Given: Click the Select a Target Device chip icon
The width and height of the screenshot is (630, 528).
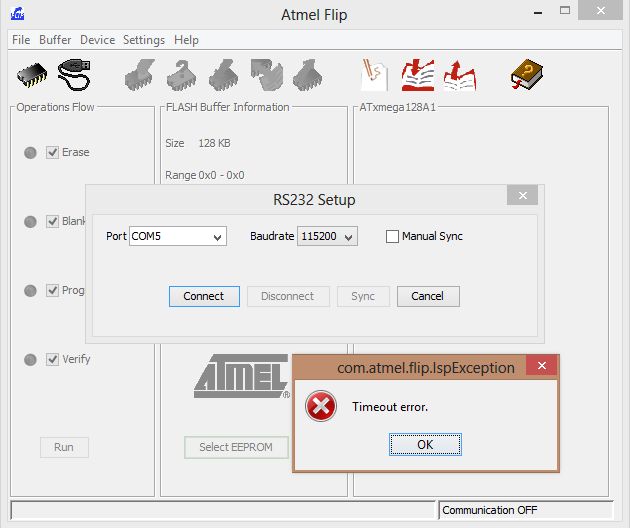Looking at the screenshot, I should [x=32, y=75].
